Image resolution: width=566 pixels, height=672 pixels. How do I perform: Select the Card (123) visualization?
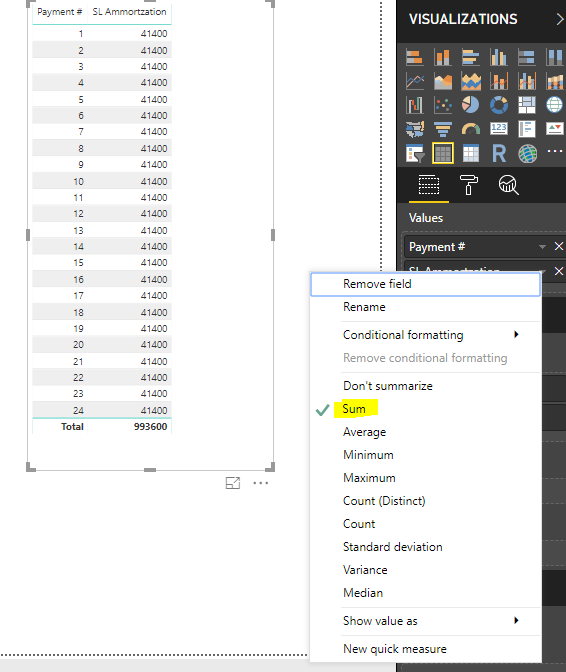(x=498, y=129)
